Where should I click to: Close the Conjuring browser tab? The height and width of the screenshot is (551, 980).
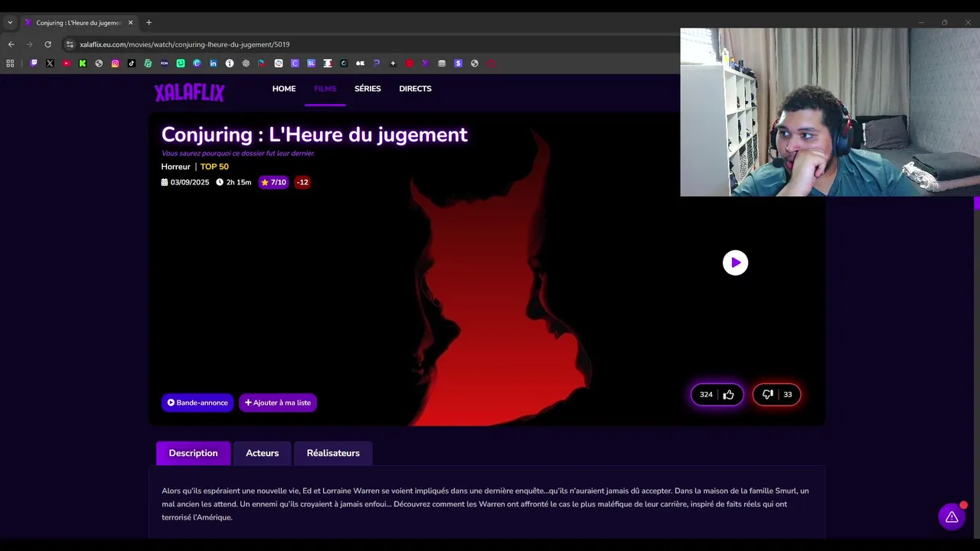(x=130, y=23)
